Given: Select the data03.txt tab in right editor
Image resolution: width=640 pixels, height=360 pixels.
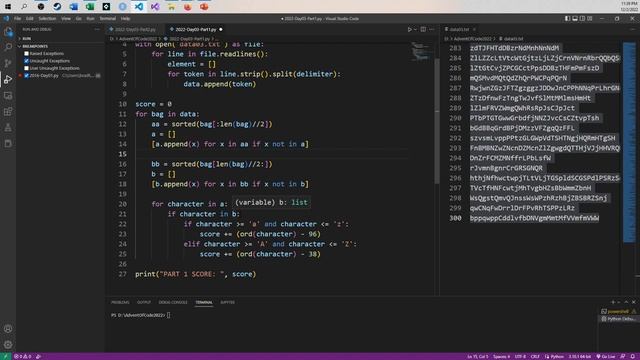Looking at the screenshot, I should 459,29.
